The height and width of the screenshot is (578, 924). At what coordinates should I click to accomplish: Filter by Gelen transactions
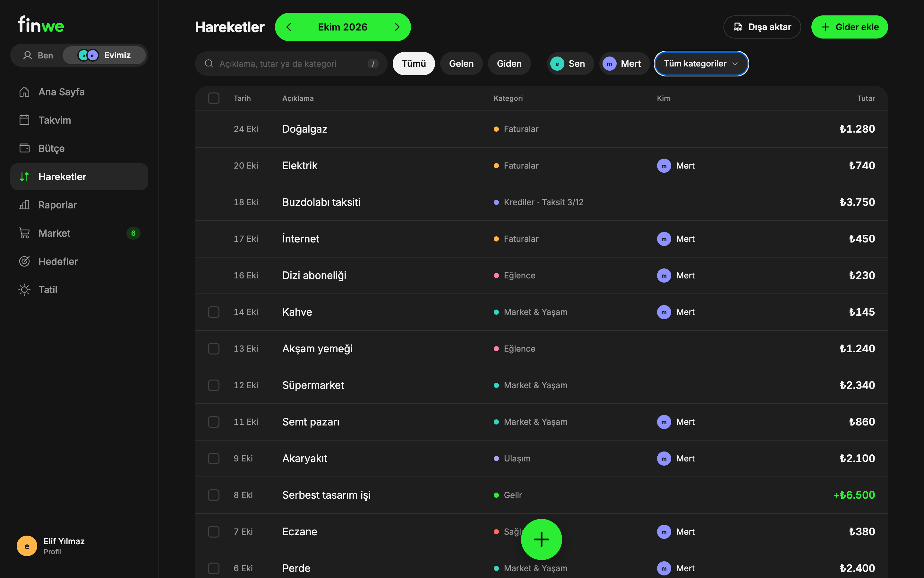[461, 64]
